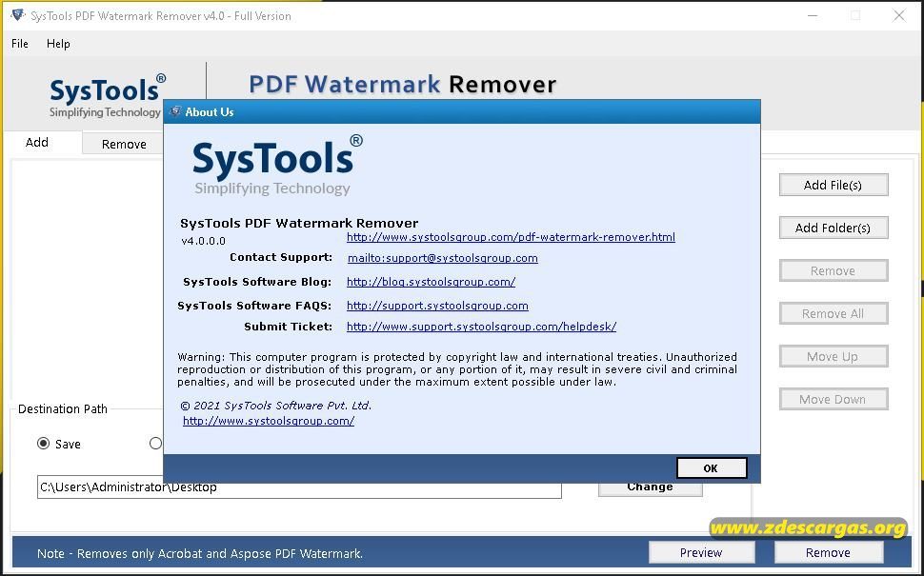The image size is (924, 576).
Task: Open the pdf-watermark-remover.html product link
Action: click(x=511, y=237)
